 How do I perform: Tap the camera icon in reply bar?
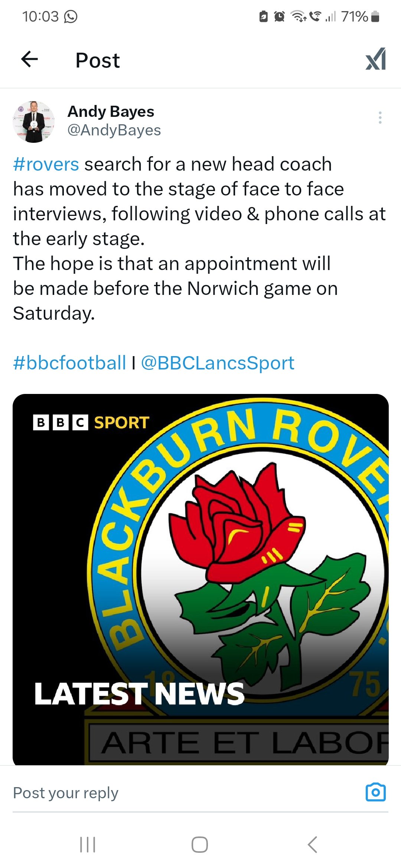coord(375,792)
